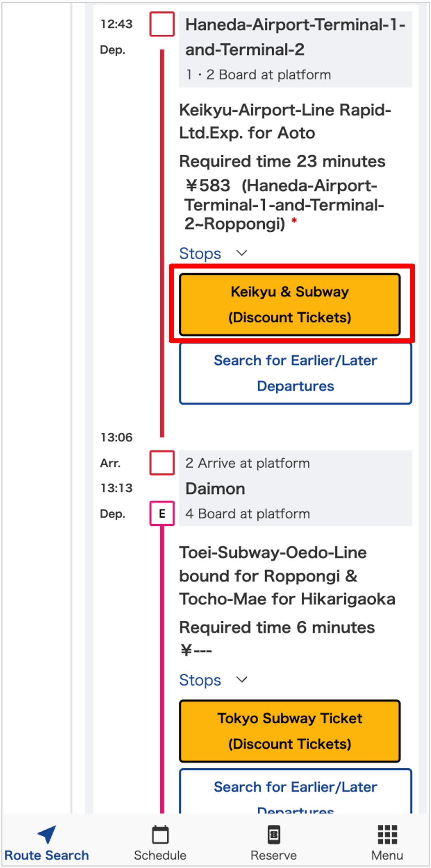
Task: Click the Haneda-Airport-Terminal-1-and-Terminal-2 station name
Action: click(295, 37)
